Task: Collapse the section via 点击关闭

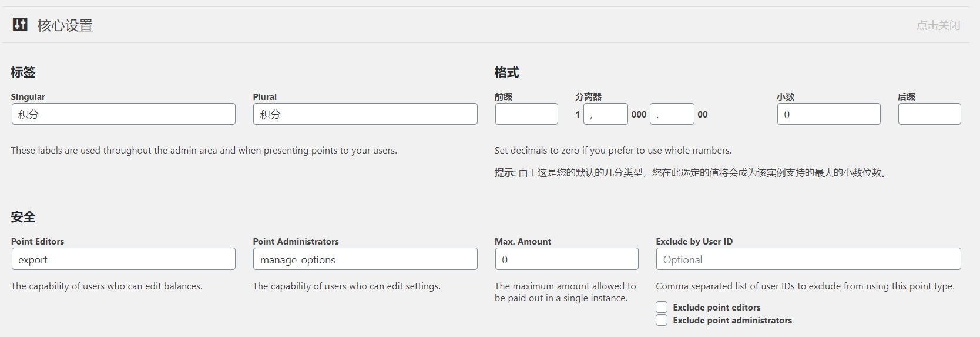Action: (938, 25)
